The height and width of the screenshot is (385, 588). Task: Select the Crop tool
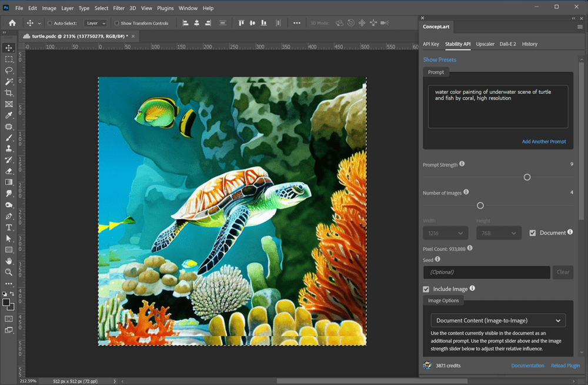[9, 93]
